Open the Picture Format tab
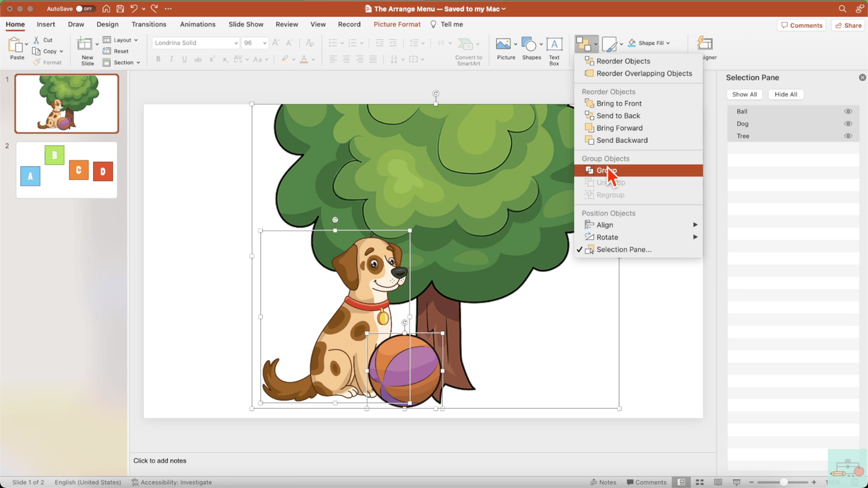 [397, 24]
